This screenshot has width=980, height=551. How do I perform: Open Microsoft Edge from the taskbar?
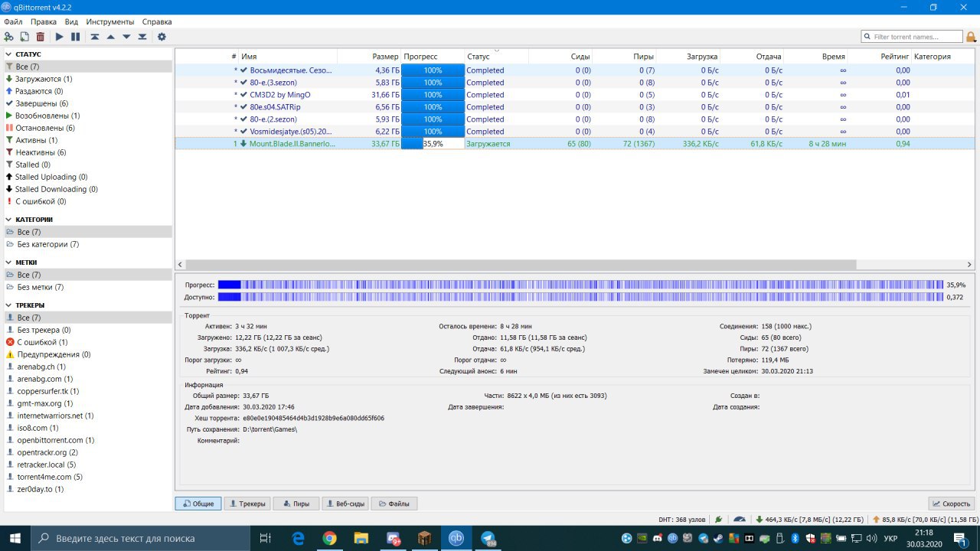click(299, 539)
